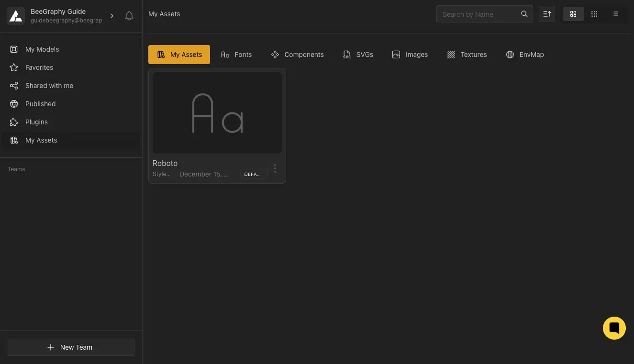This screenshot has width=634, height=364.
Task: Open notifications via the bell icon
Action: click(x=129, y=15)
